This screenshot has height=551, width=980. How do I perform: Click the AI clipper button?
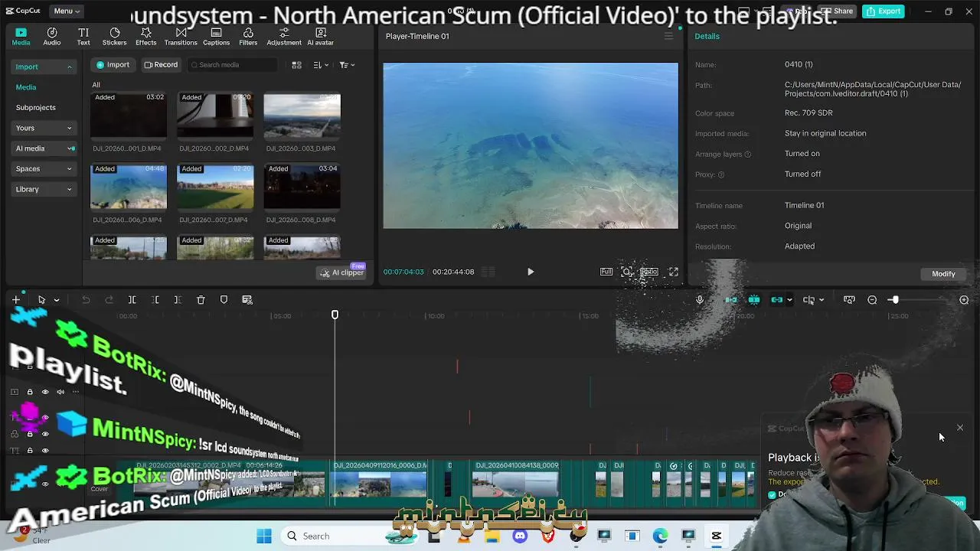coord(342,273)
